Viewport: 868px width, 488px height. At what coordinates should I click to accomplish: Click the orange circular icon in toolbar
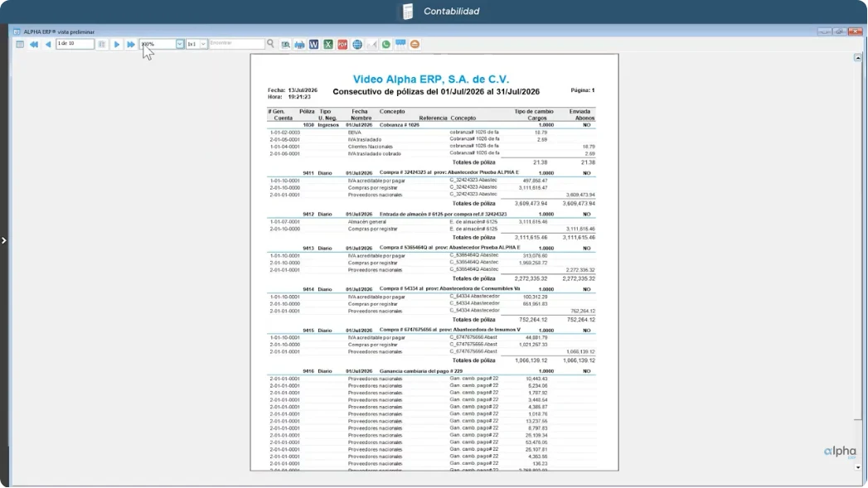415,44
